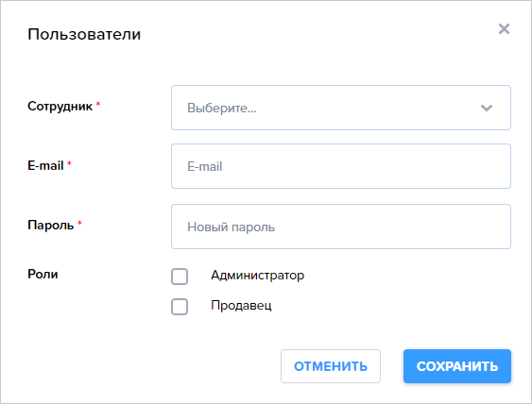Select the Пароль field label
Screen dimensions: 532x404
50,225
